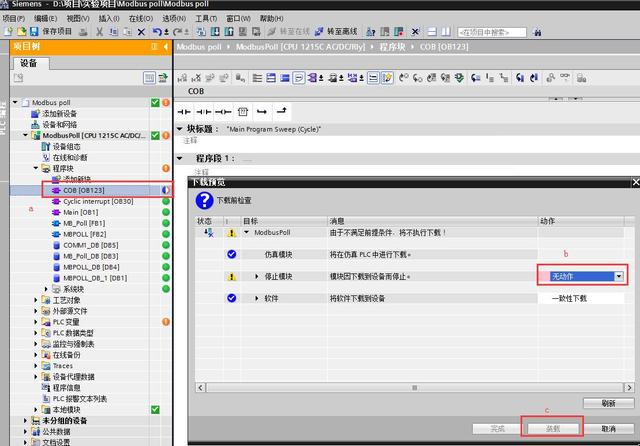This screenshot has width=640, height=446.
Task: Expand the PLC 变量 folder
Action: [x=36, y=322]
